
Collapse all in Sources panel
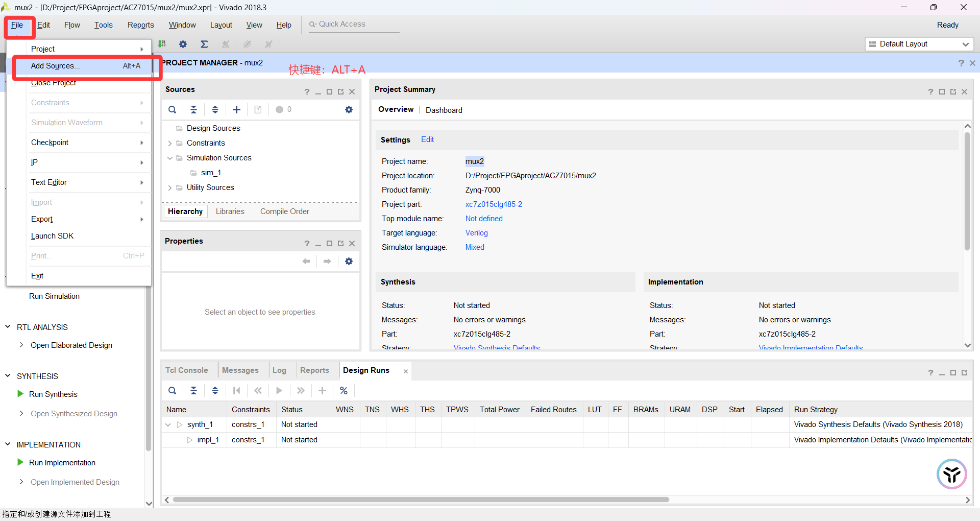click(x=194, y=110)
